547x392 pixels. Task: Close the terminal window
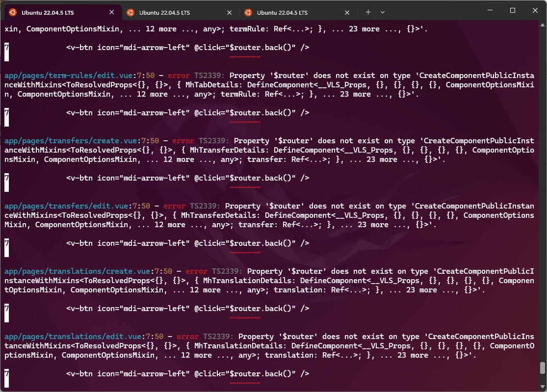[x=535, y=10]
